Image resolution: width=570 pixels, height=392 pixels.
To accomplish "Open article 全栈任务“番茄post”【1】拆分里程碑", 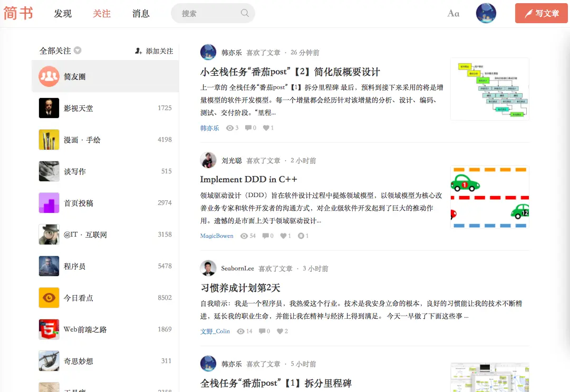I will click(x=276, y=383).
